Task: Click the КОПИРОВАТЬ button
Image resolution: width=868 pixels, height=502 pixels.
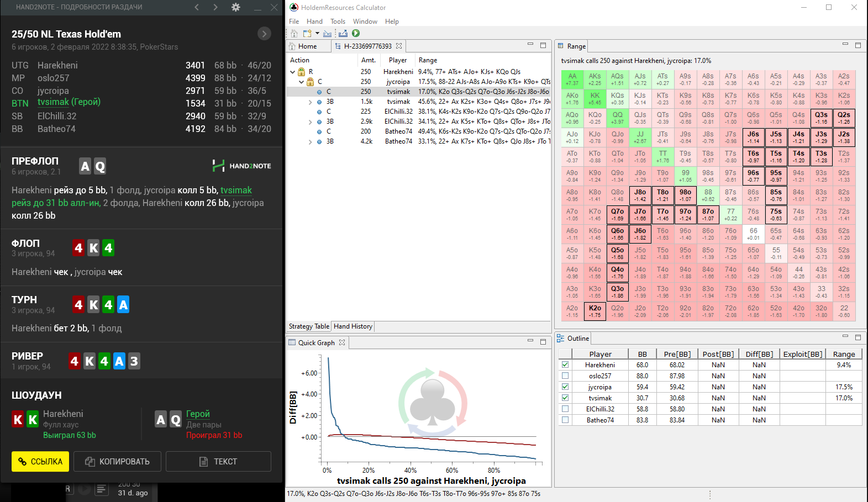Action: click(x=117, y=461)
